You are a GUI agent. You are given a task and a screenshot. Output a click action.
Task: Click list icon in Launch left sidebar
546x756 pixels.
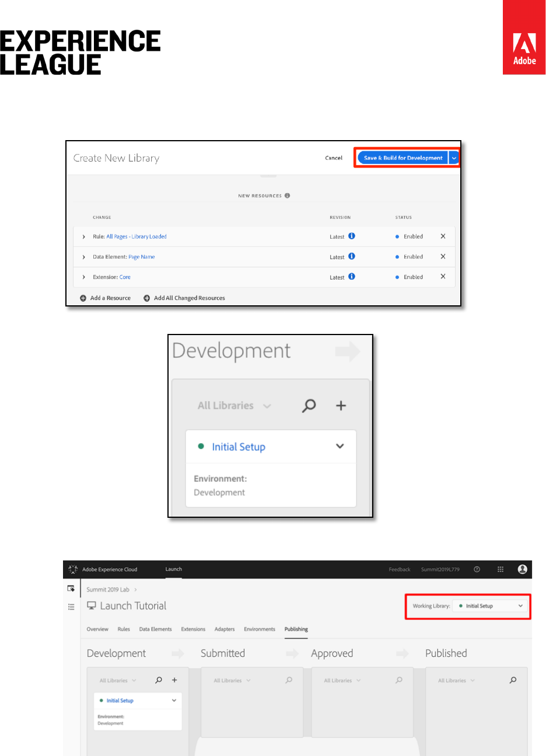click(x=71, y=607)
